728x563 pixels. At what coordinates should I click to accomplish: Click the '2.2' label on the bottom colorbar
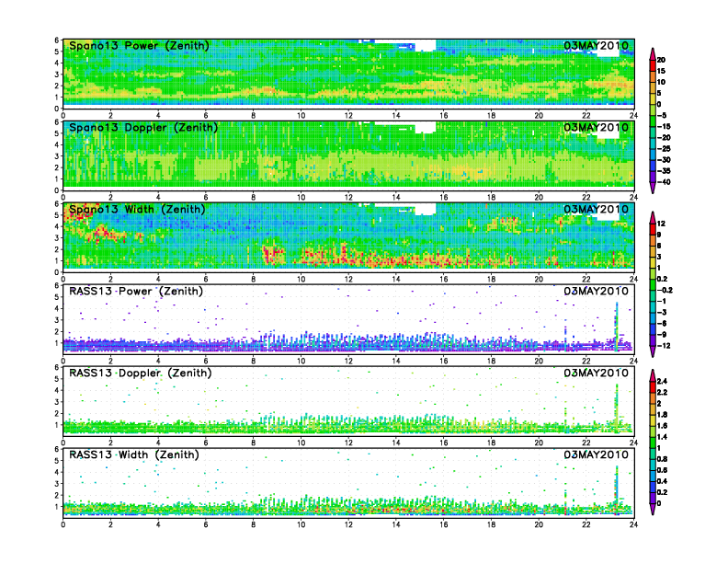[x=663, y=393]
